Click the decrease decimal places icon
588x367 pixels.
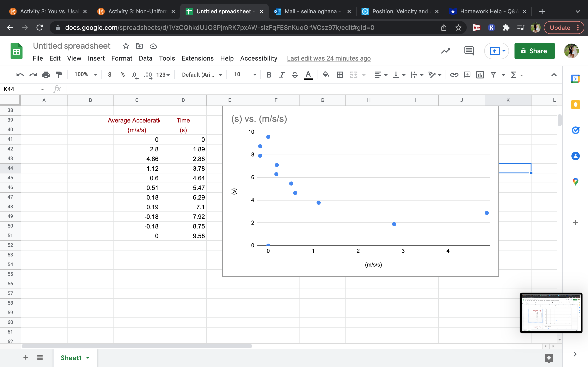(134, 75)
